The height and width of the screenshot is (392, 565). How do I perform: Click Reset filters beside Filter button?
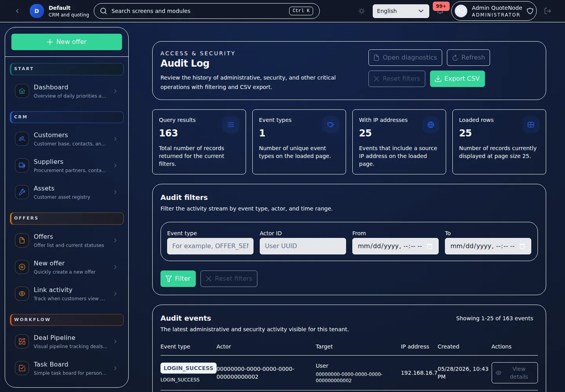point(229,279)
